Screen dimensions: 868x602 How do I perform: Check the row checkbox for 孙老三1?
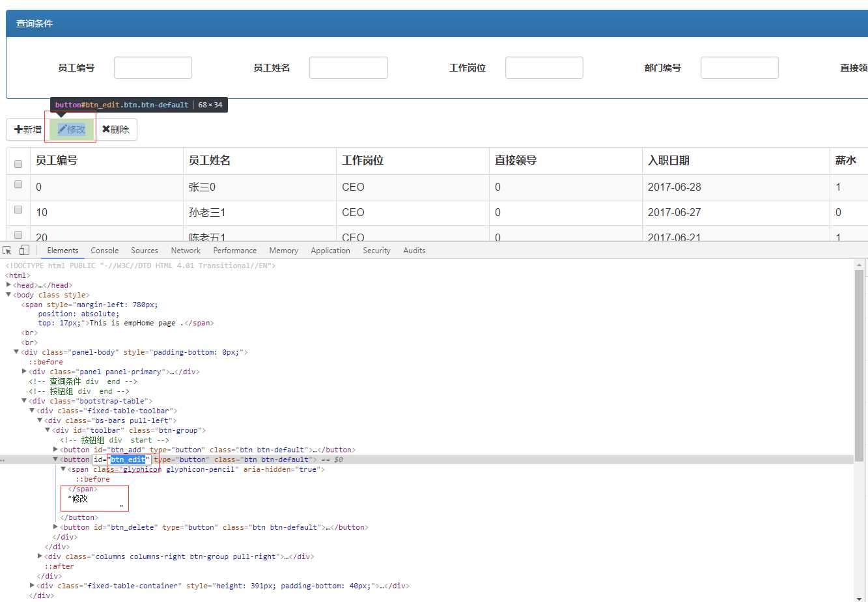tap(18, 210)
